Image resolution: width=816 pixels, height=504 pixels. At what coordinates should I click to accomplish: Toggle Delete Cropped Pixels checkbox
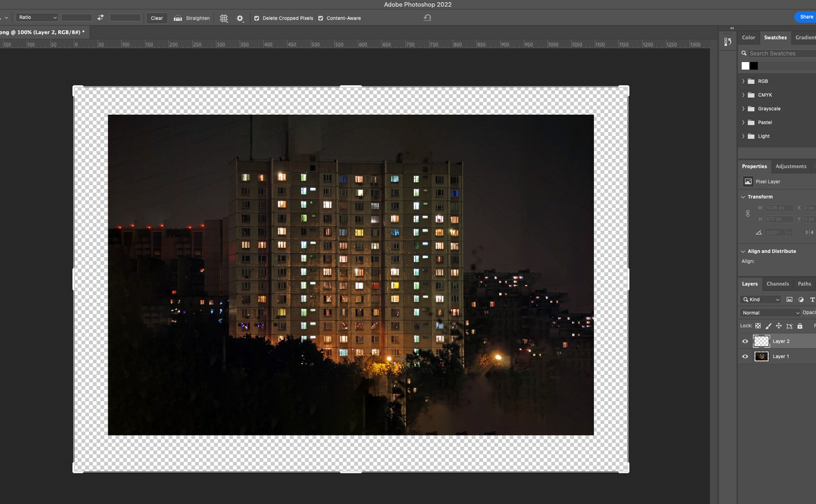[x=257, y=18]
